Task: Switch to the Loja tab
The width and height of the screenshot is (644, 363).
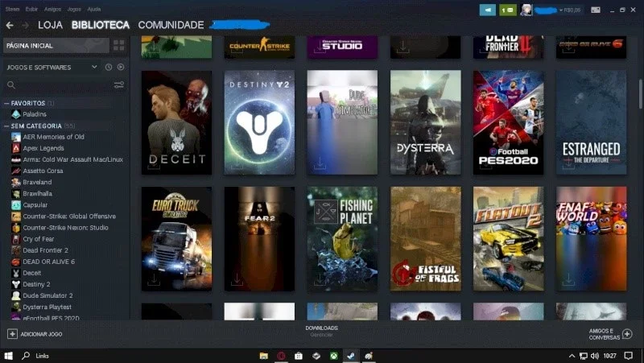Action: (x=50, y=25)
